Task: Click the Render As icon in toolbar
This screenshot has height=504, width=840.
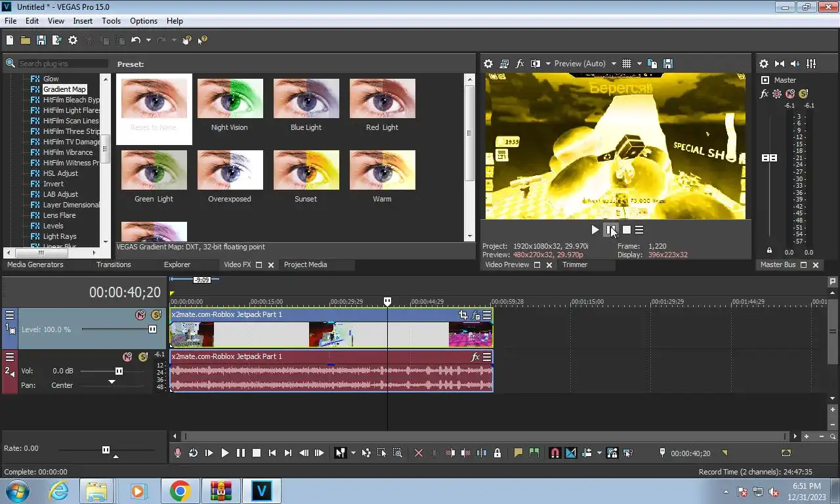Action: point(56,40)
